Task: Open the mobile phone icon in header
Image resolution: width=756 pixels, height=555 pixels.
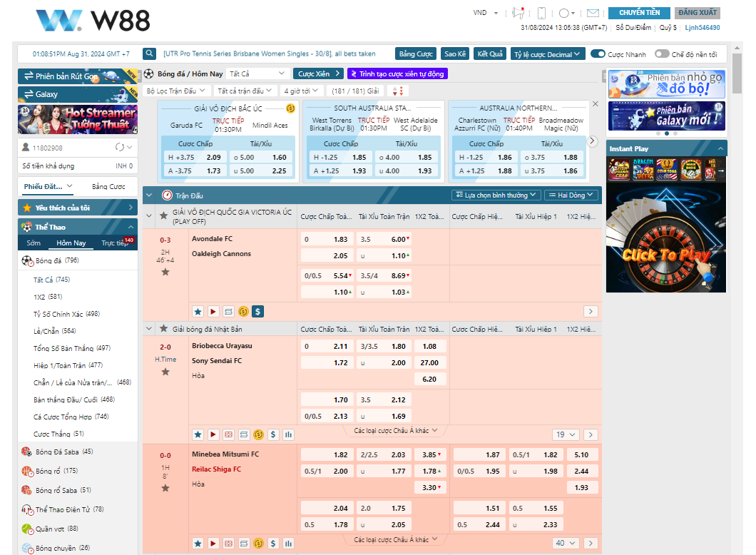Action: click(541, 13)
